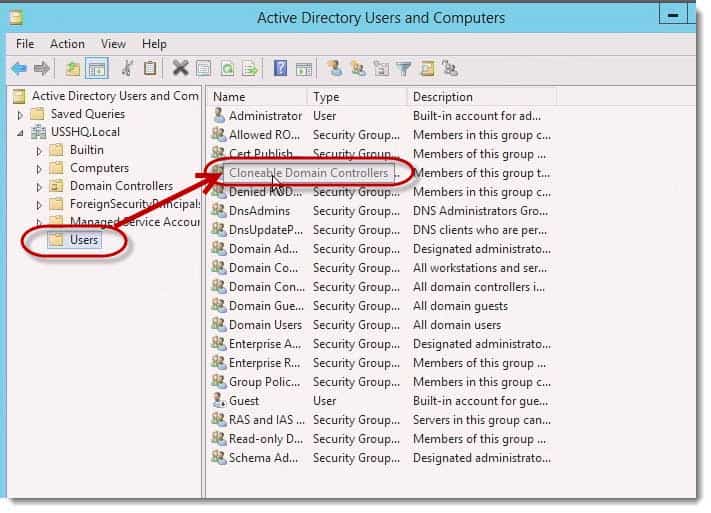Click the Guest user account icon
This screenshot has width=711, height=513.
pyautogui.click(x=219, y=401)
